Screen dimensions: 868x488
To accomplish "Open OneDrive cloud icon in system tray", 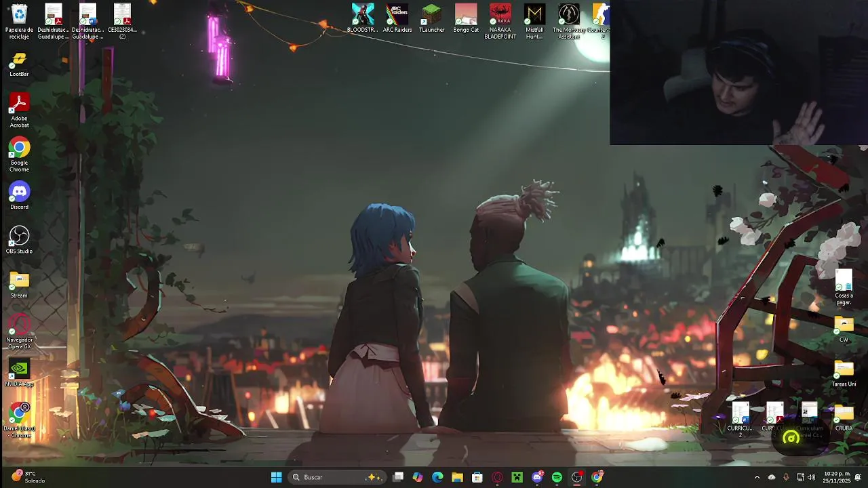I will coord(772,477).
